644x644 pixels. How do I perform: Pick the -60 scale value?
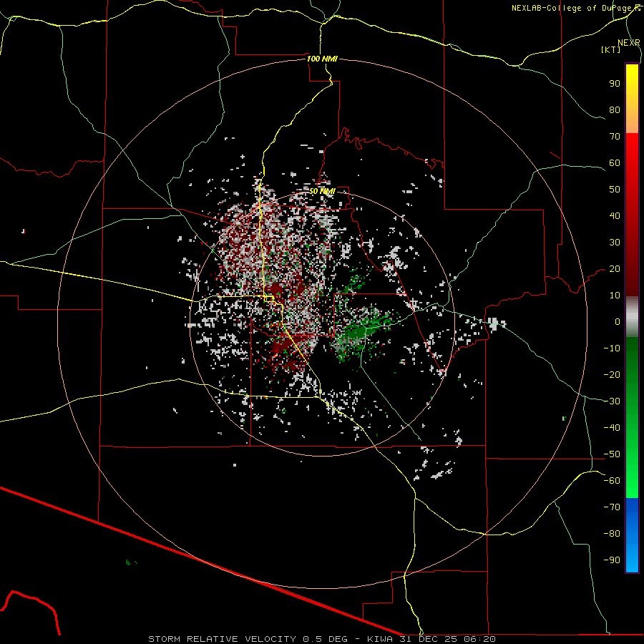coord(612,481)
